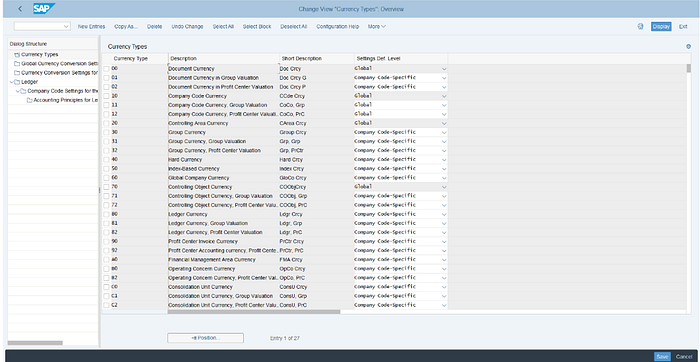Click the Settings Def. Level column header

click(401, 58)
